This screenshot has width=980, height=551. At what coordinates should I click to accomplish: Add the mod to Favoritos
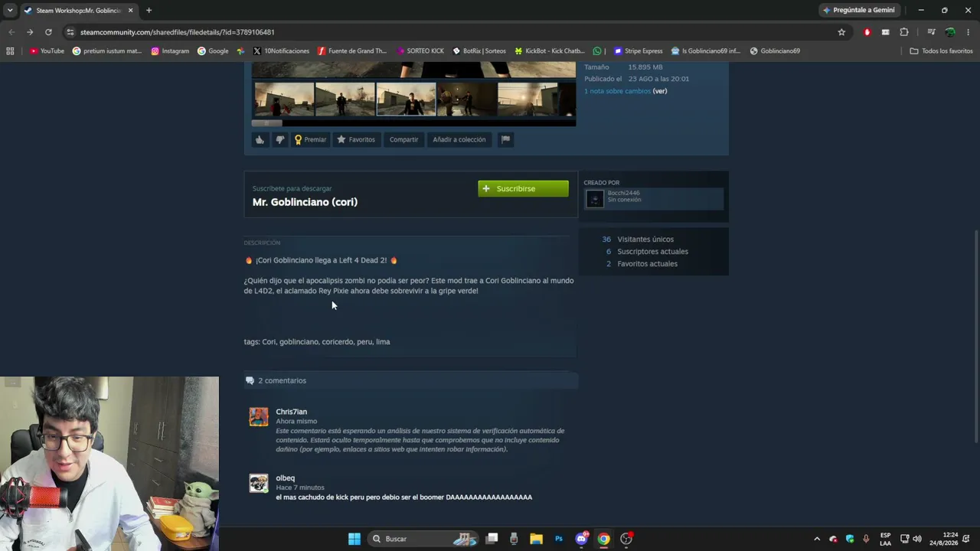pyautogui.click(x=356, y=139)
